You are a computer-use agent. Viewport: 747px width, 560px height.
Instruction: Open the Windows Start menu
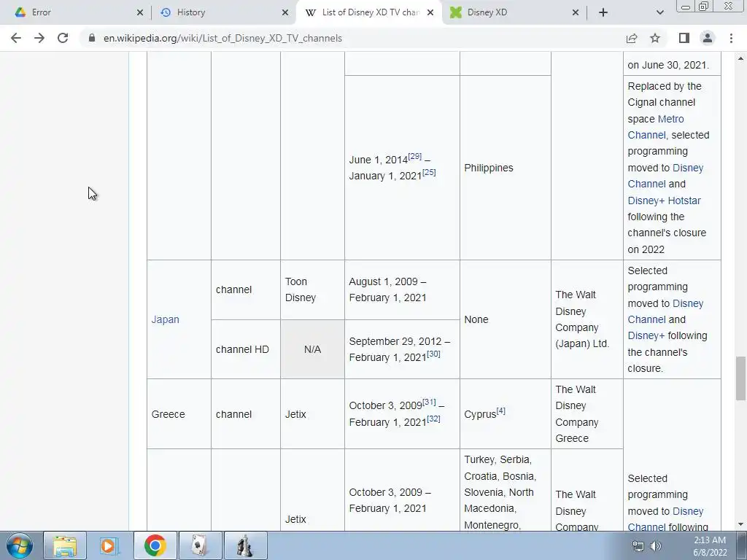point(20,545)
